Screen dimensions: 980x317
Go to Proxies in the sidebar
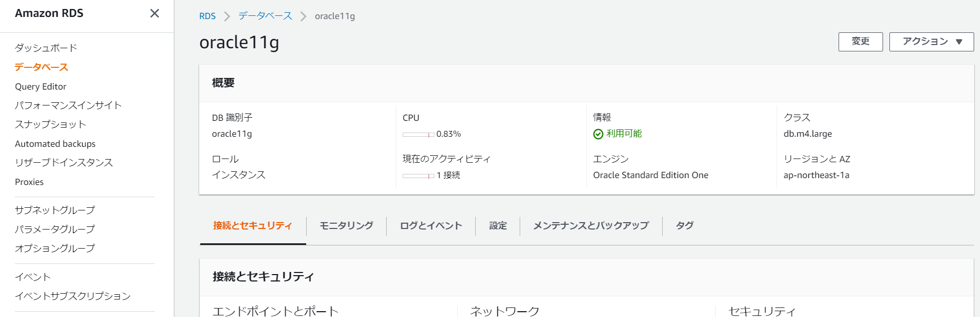pos(29,182)
